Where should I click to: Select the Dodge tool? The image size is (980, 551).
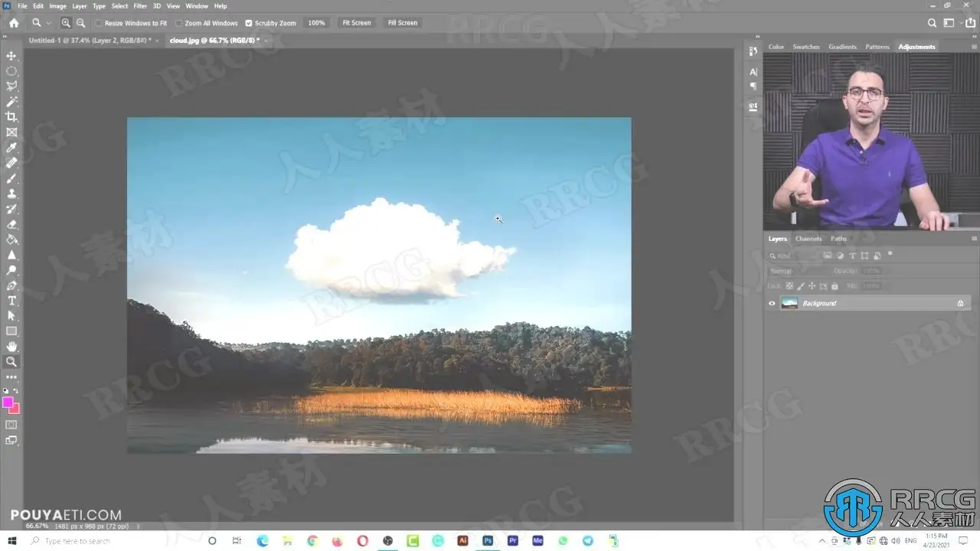[x=11, y=270]
